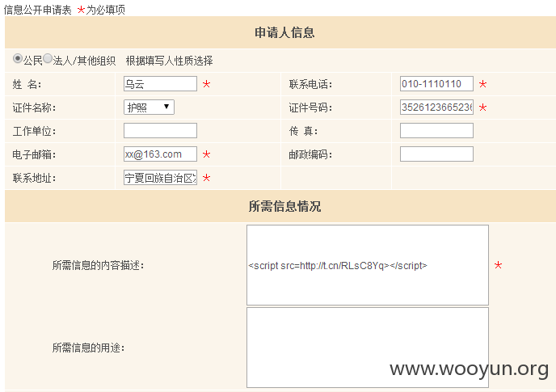Click the 证件号码 label text
The width and height of the screenshot is (556, 392).
310,107
